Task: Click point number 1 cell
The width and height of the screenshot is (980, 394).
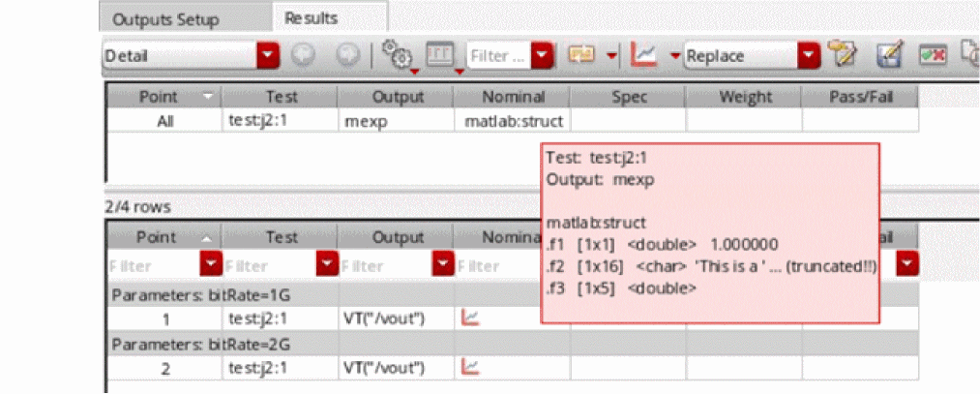Action: click(164, 319)
